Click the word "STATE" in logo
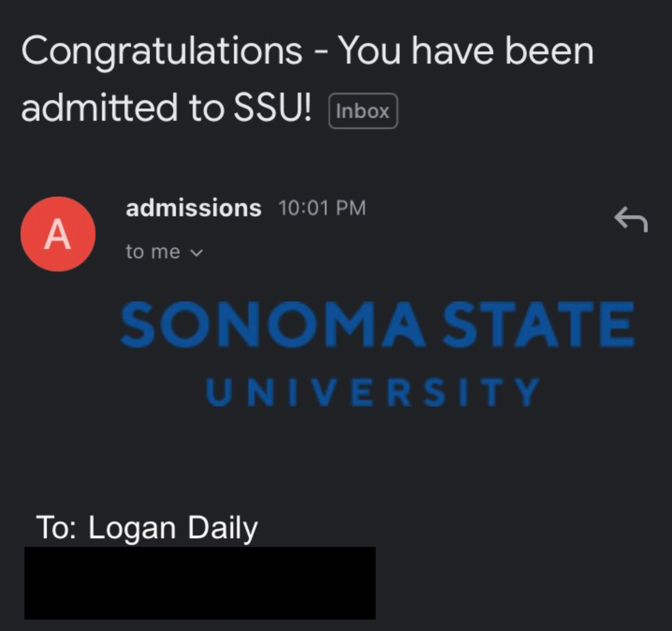The image size is (672, 631). click(538, 324)
